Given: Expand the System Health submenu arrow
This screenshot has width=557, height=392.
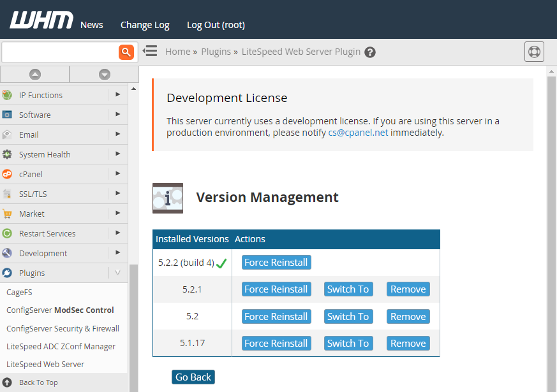Looking at the screenshot, I should pos(118,154).
